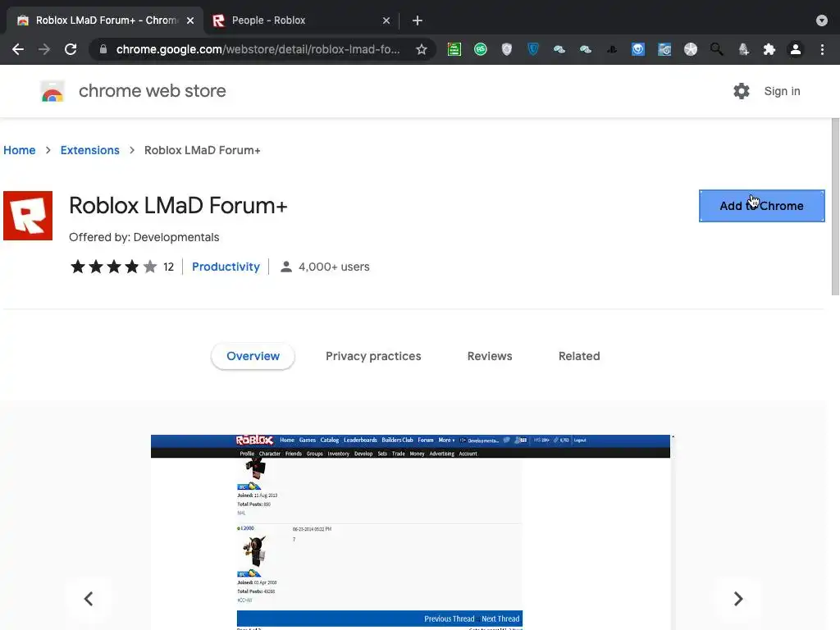Click the Roblox forum screenshot preview
This screenshot has height=630, width=840.
pos(410,532)
